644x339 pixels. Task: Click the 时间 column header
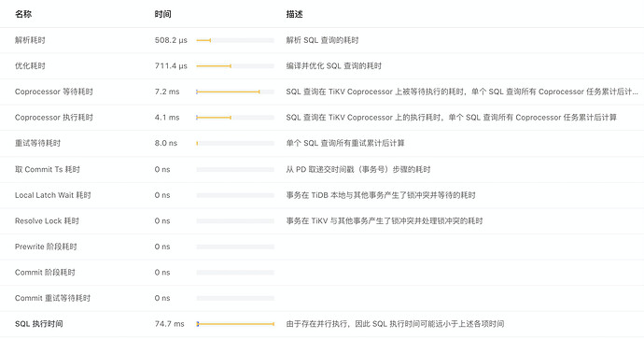(x=162, y=14)
